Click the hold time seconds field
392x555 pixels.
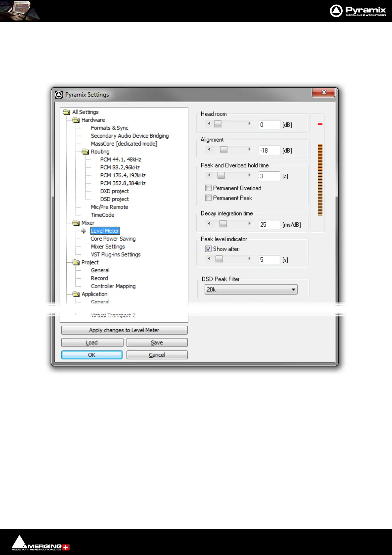[269, 176]
